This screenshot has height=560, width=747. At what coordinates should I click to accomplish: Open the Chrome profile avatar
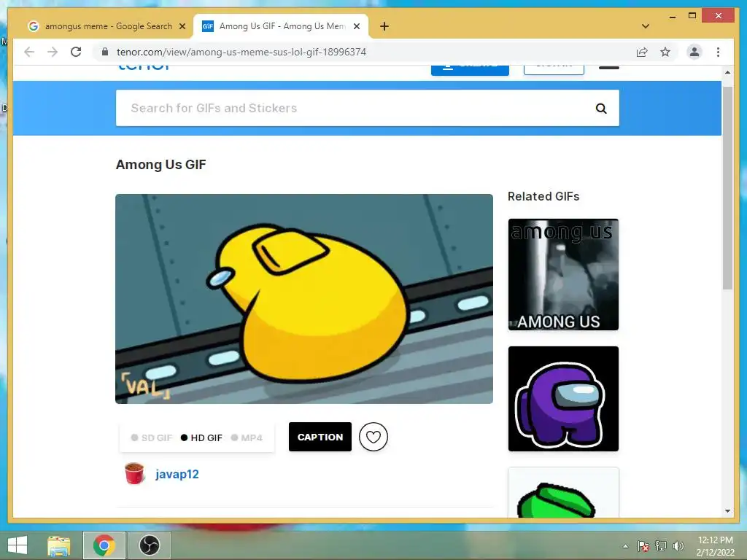(x=694, y=52)
